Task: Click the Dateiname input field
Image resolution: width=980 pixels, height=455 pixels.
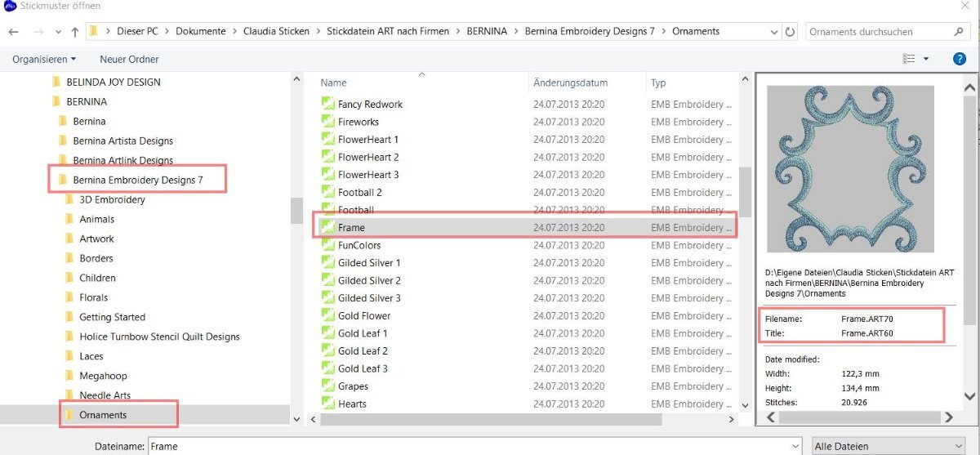Action: tap(474, 446)
